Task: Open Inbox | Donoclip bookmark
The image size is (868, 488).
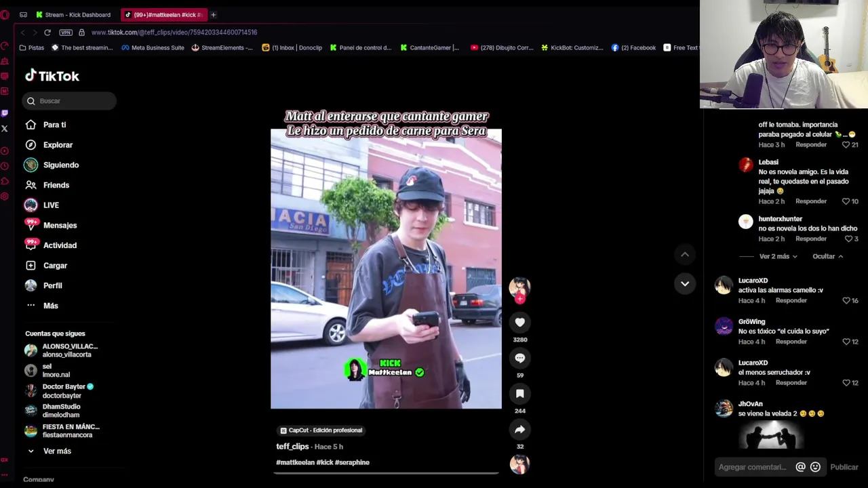Action: [292, 47]
